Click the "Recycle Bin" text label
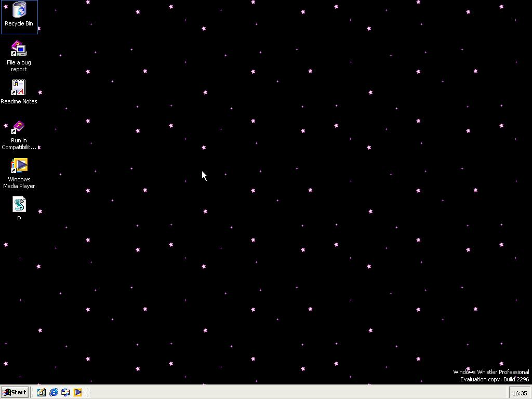The height and width of the screenshot is (399, 532). point(19,23)
